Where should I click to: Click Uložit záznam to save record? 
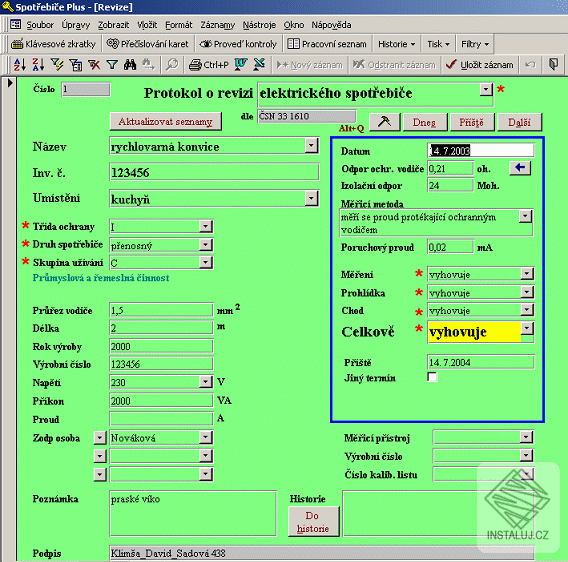point(479,65)
